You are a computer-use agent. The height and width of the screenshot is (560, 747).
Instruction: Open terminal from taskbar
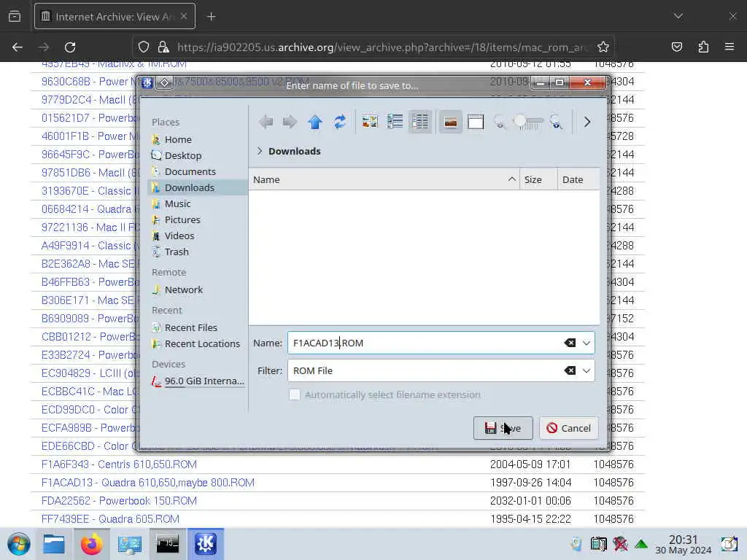(x=168, y=544)
